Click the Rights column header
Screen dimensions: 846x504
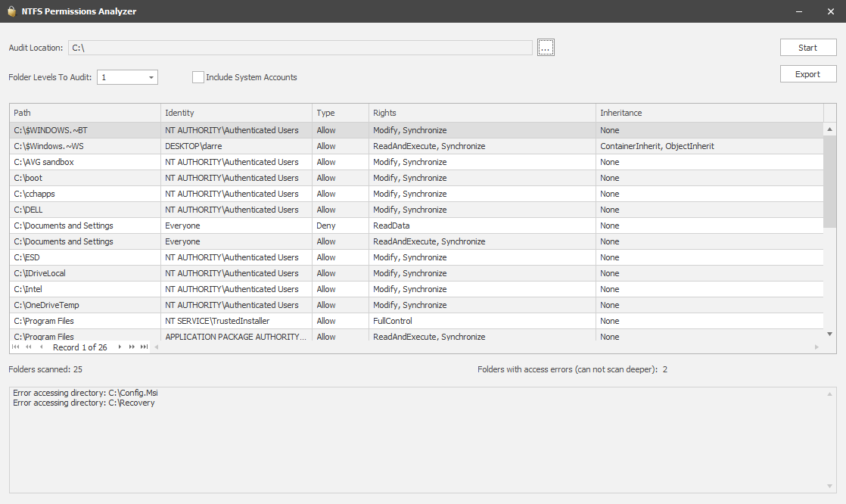pos(482,113)
